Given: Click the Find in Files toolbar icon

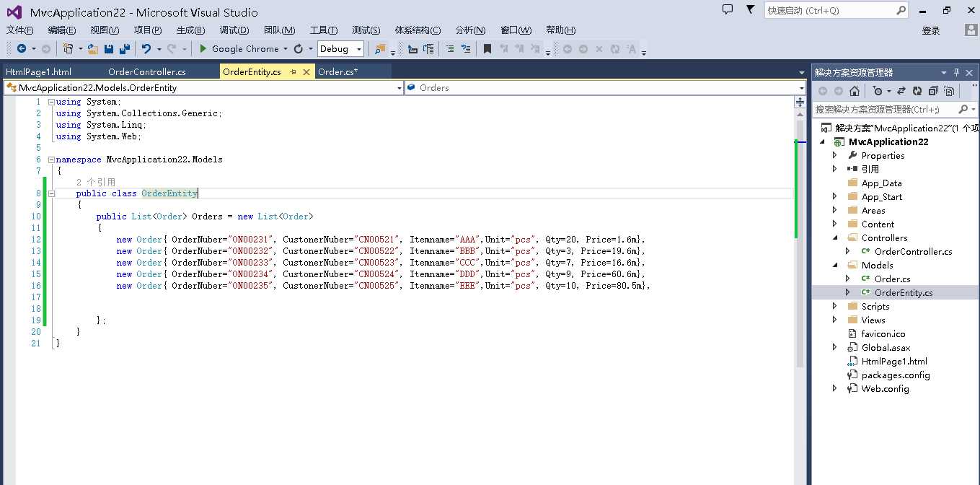Looking at the screenshot, I should click(380, 48).
